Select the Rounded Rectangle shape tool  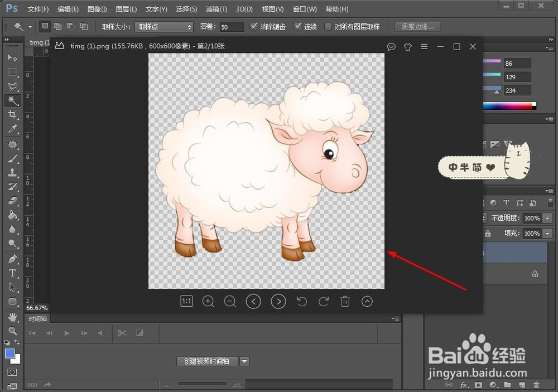point(12,301)
